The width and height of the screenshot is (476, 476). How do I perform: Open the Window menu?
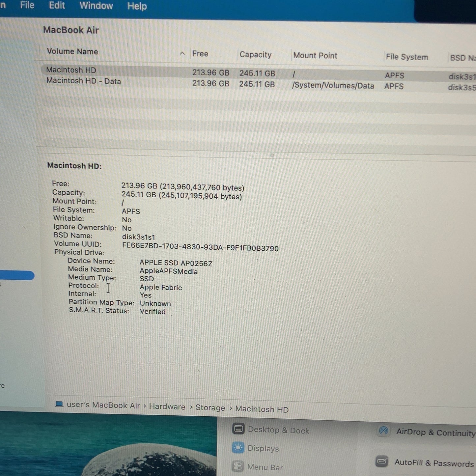pyautogui.click(x=96, y=6)
